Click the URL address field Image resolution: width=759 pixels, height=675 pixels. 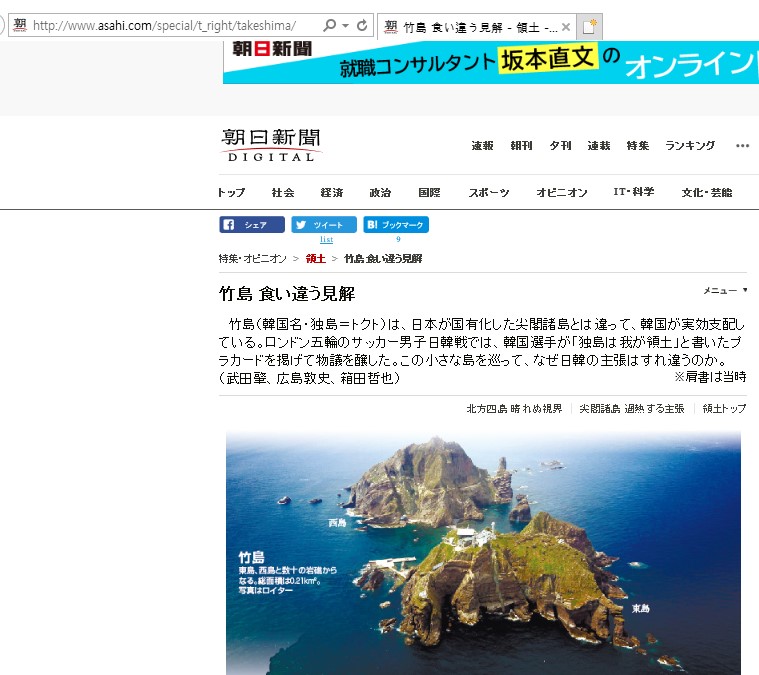pos(170,25)
